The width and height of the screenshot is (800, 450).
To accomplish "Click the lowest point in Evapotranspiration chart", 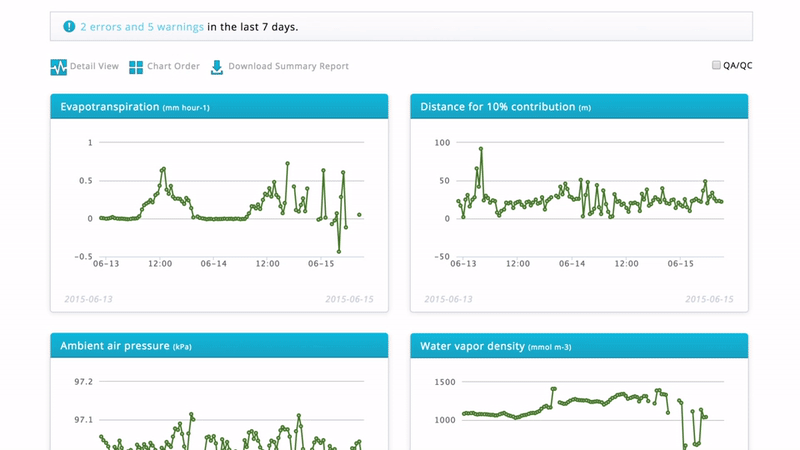I will point(339,250).
